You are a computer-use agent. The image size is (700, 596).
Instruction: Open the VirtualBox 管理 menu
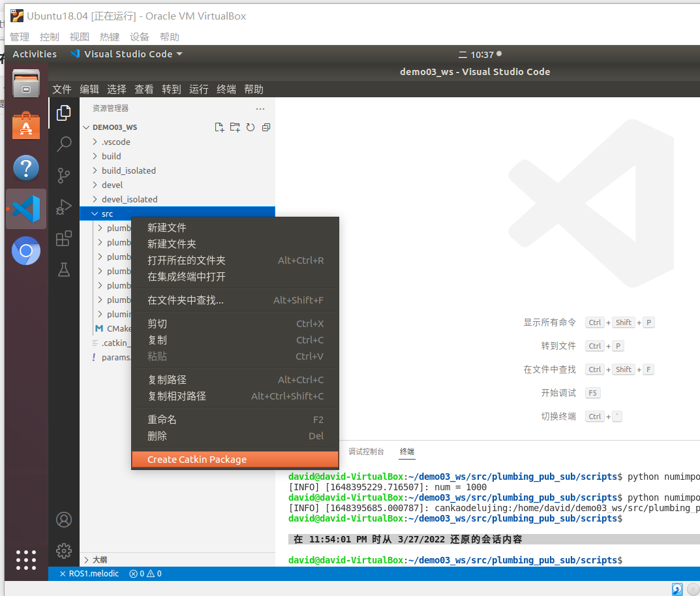click(x=19, y=37)
